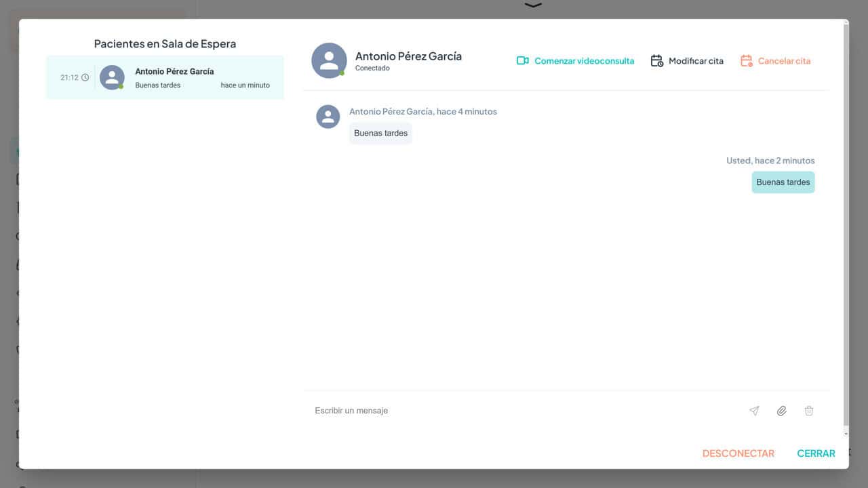Viewport: 868px width, 488px height.
Task: Click the Usted, hace 2 minutos label
Action: click(x=770, y=161)
